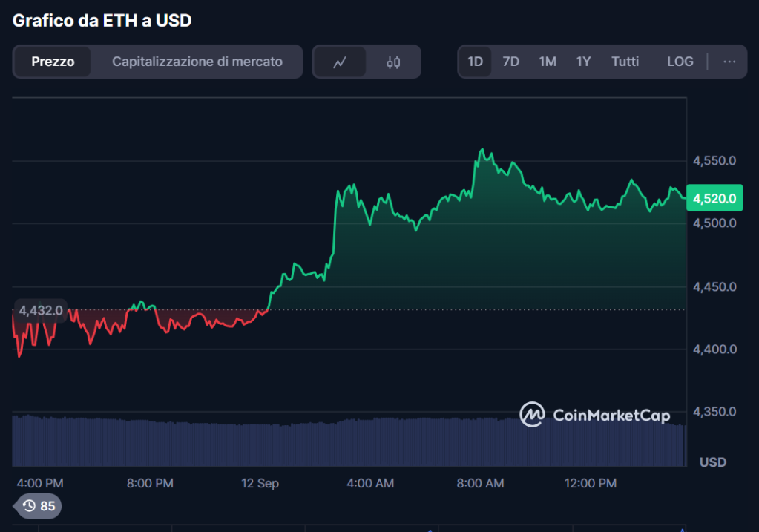This screenshot has height=532, width=759.
Task: Show the 1Y price history
Action: [x=583, y=62]
